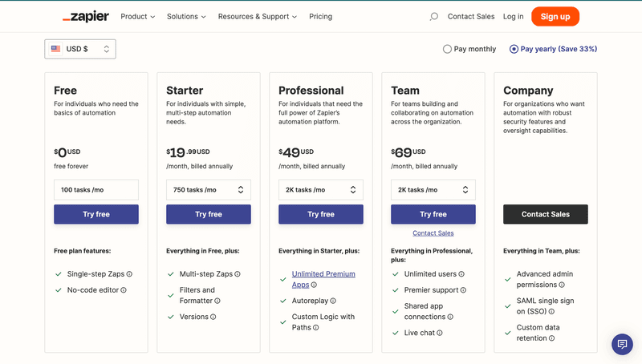Click the Free plan heading
The image size is (642, 364).
66,91
